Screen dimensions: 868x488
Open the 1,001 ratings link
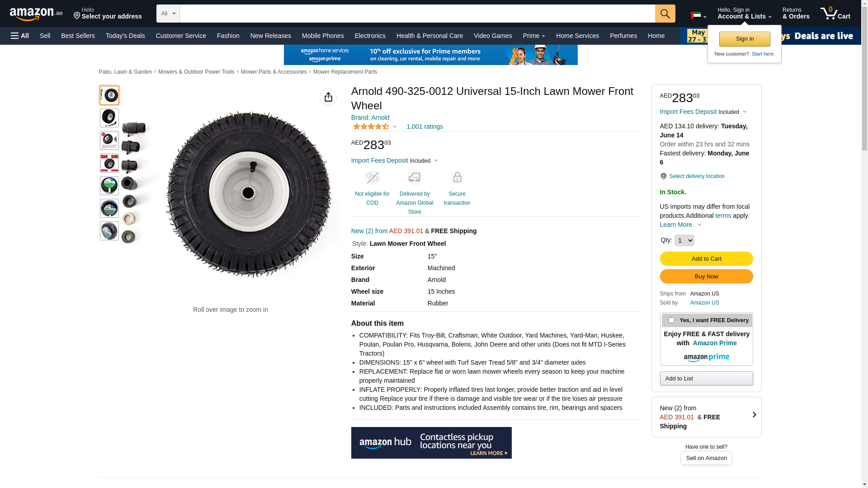coord(425,127)
